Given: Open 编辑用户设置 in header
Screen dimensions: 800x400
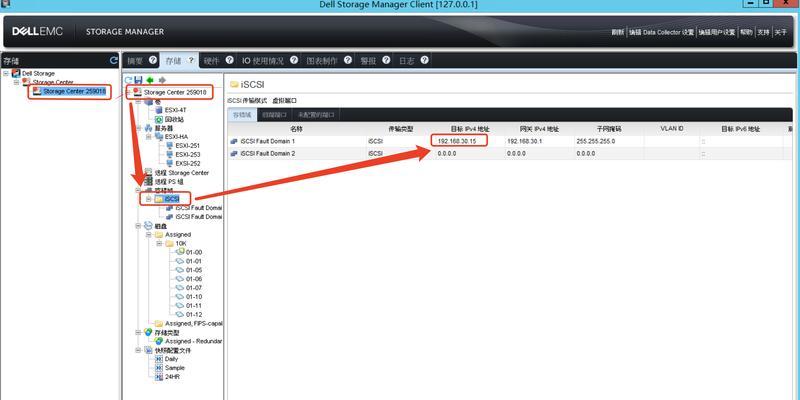Looking at the screenshot, I should (x=717, y=32).
